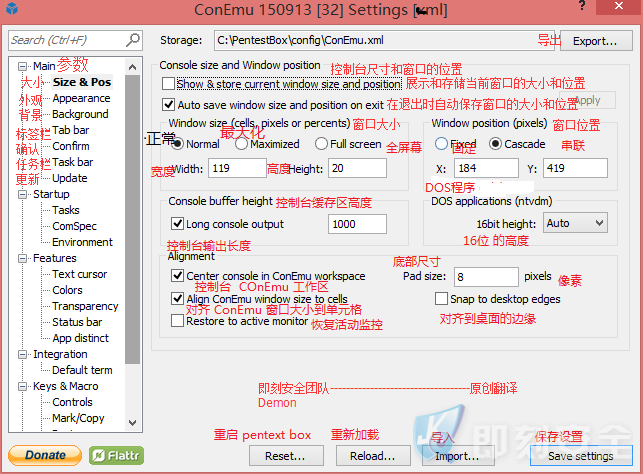The image size is (643, 474).
Task: Click the Width input field
Action: [x=237, y=168]
